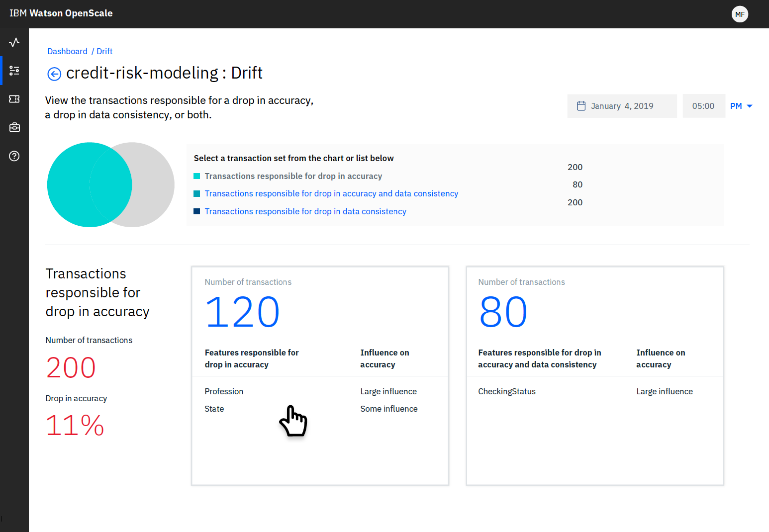Viewport: 769px width, 532px height.
Task: Toggle the green accuracy-and-consistency legend square
Action: (196, 193)
